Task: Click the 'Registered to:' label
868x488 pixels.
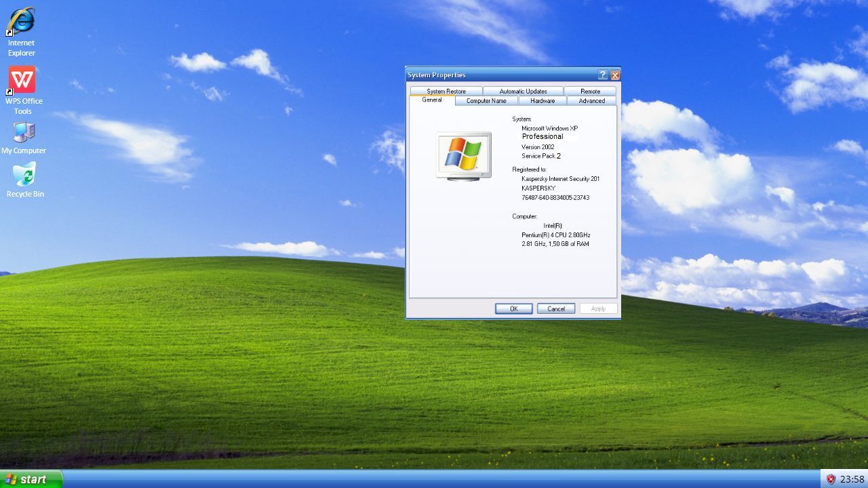Action: (x=529, y=169)
